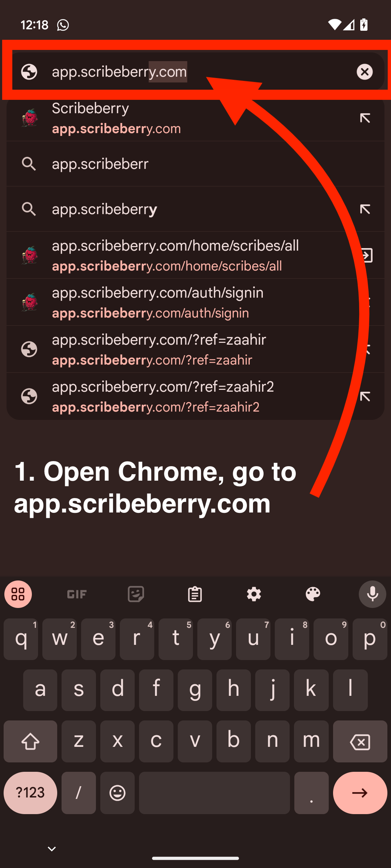Open the ?ref=zaahir2 suggestion
391x868 pixels.
tap(195, 396)
